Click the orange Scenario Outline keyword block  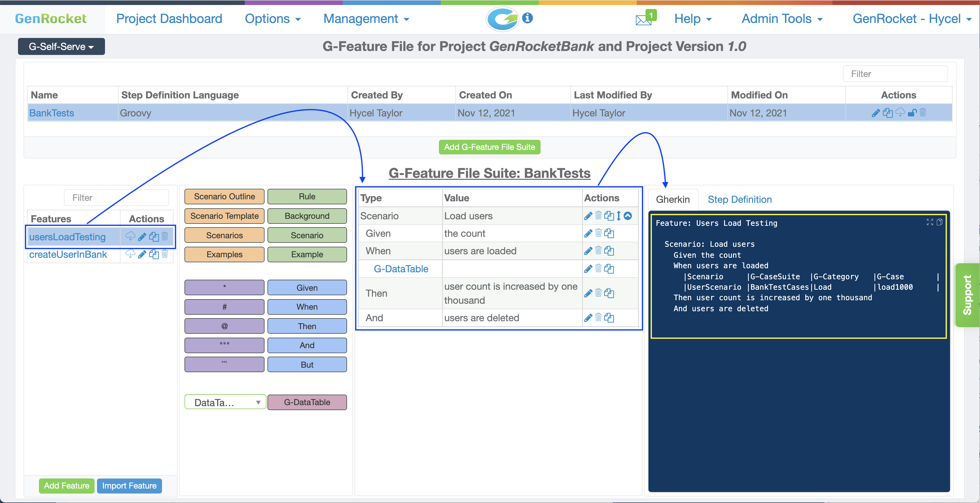pyautogui.click(x=224, y=197)
